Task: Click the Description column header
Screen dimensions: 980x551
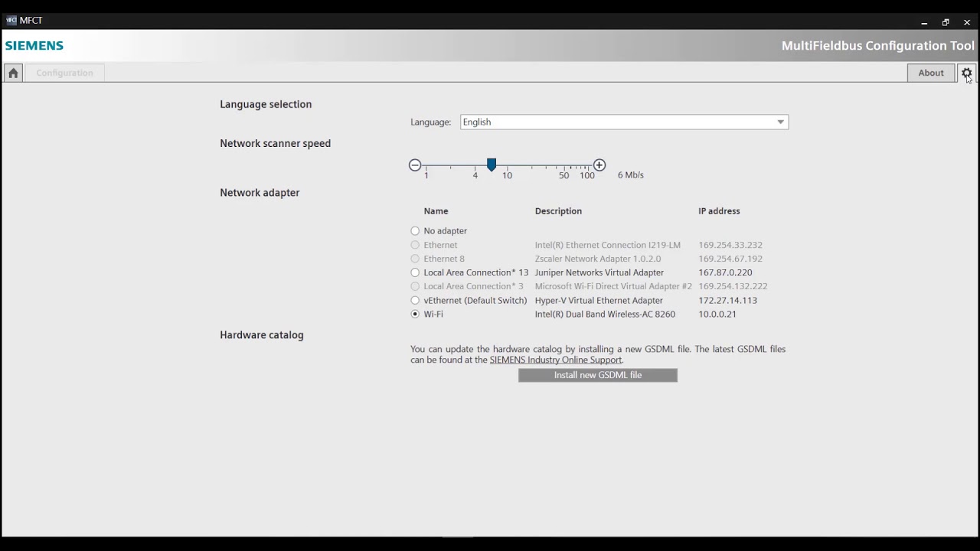Action: [x=558, y=211]
